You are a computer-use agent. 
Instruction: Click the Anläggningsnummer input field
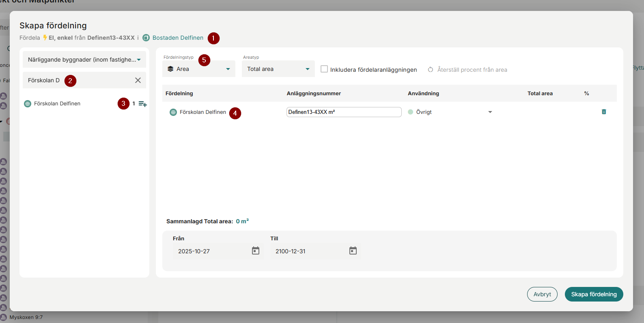click(344, 112)
